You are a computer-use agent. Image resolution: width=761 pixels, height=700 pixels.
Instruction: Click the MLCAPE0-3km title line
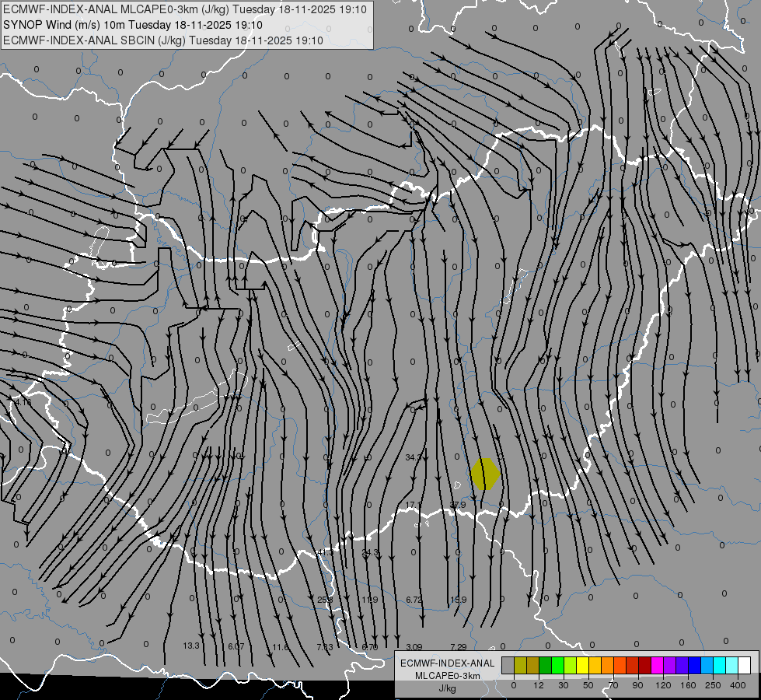click(x=185, y=9)
